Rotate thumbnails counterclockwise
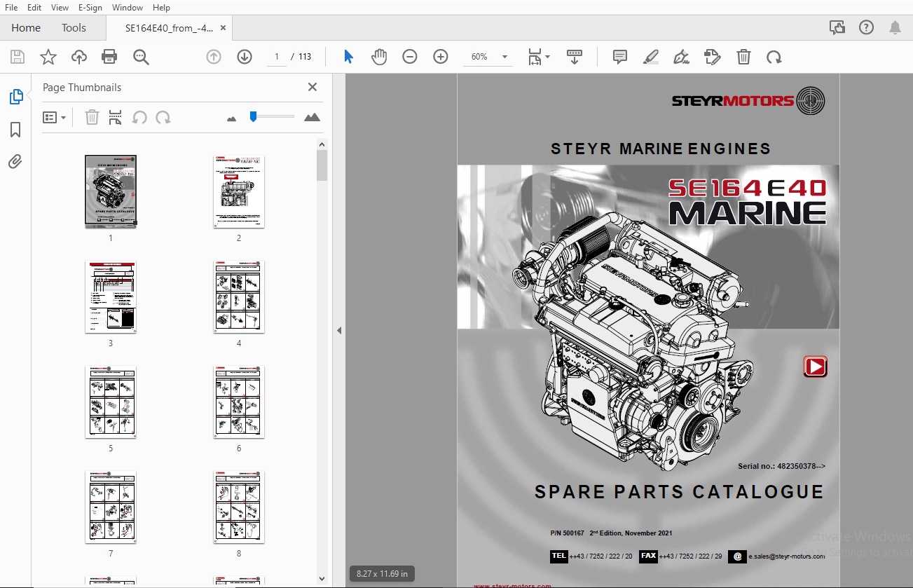This screenshot has height=588, width=913. pyautogui.click(x=139, y=117)
